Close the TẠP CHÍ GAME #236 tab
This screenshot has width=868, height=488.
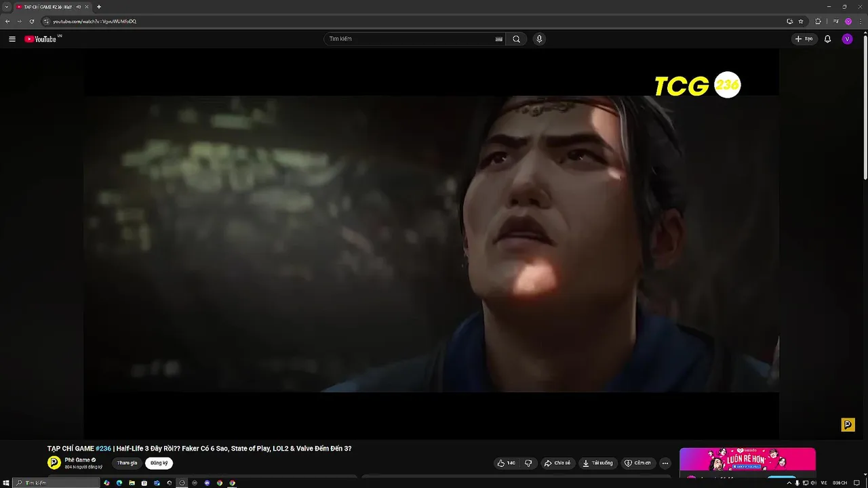[x=87, y=7]
